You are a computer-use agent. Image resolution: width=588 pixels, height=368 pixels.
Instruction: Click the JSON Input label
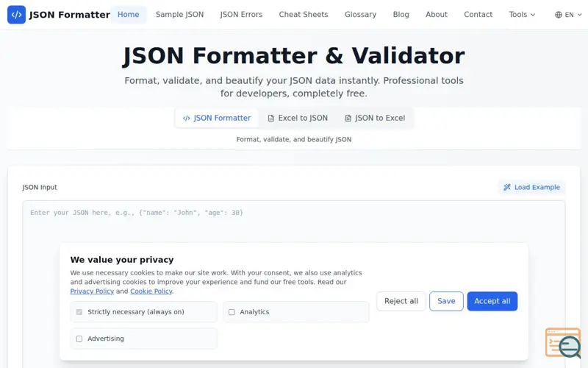[x=40, y=188]
